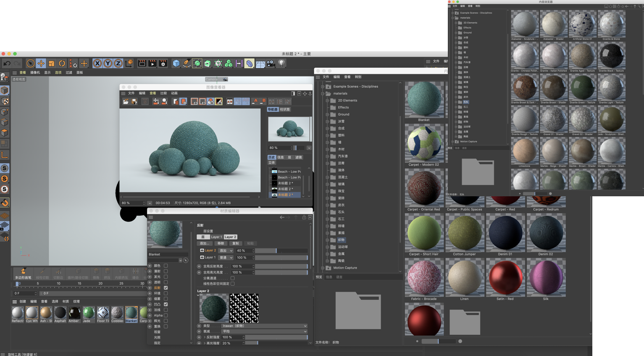Open 查看 menu in Picture Viewer
Screen dimensions: 644x356
coord(152,93)
